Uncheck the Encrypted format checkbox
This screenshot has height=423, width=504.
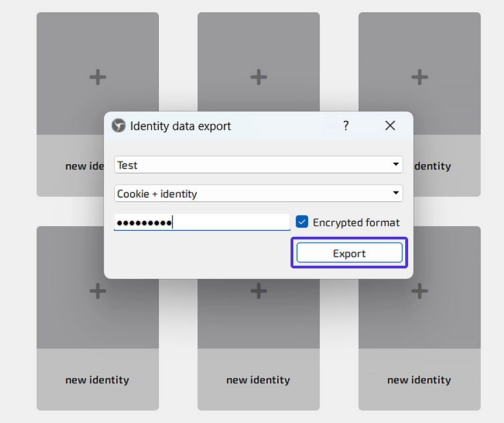tap(302, 222)
